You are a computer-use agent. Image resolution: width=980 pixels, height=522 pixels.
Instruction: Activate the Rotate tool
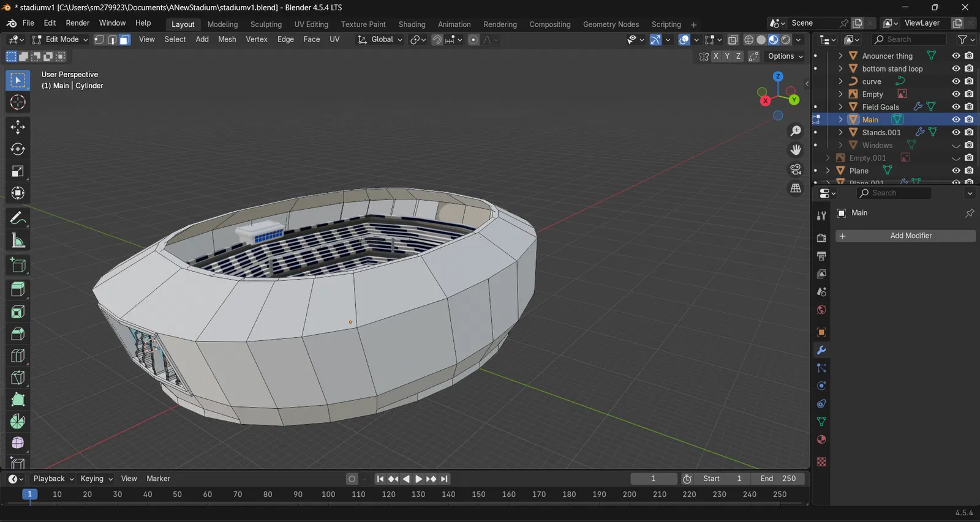point(18,149)
